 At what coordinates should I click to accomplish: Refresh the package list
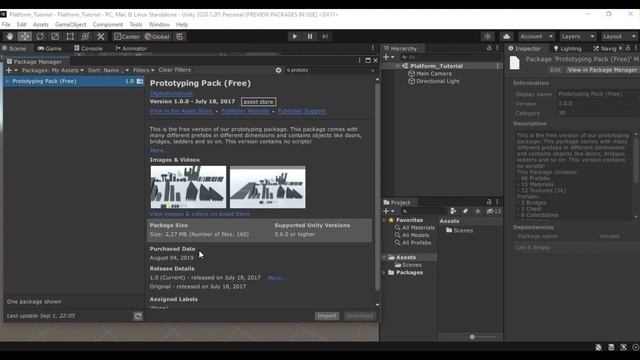[138, 316]
